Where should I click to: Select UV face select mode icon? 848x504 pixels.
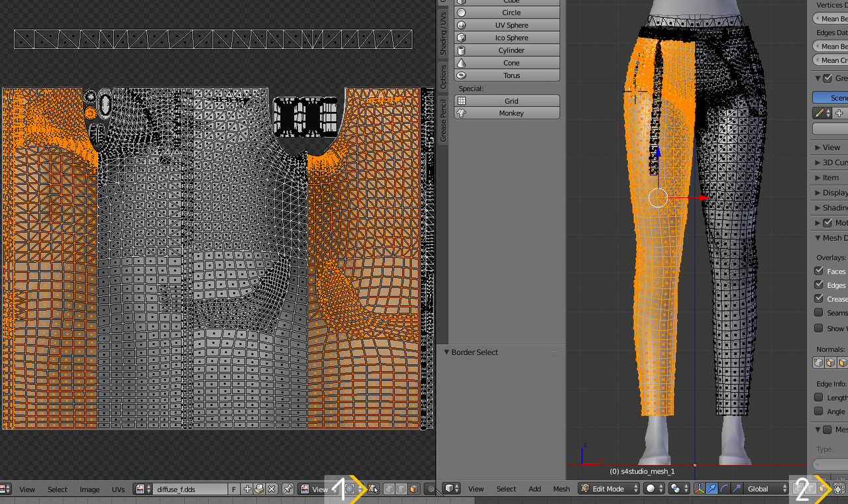click(x=414, y=489)
